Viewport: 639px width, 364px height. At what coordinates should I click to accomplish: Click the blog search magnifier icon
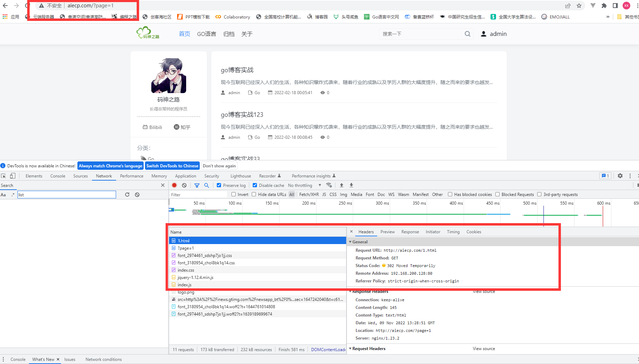click(467, 34)
